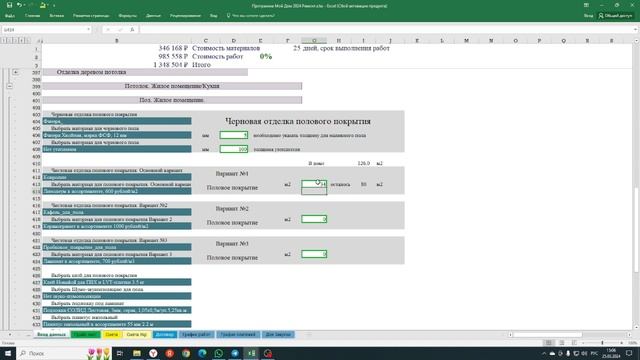The image size is (640, 360).
Task: Open the Данные ribbon tab
Action: pos(153,16)
